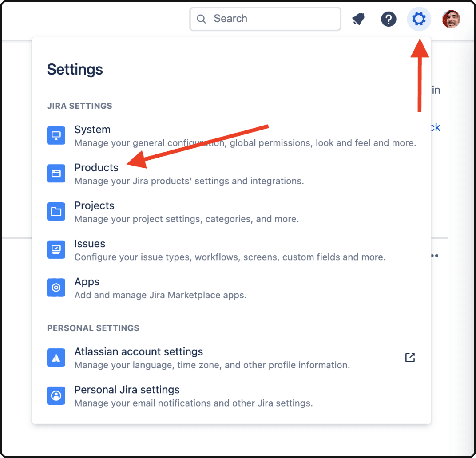Click the 'PERSONAL SETTINGS' section label
Image resolution: width=476 pixels, height=458 pixels.
click(x=93, y=328)
